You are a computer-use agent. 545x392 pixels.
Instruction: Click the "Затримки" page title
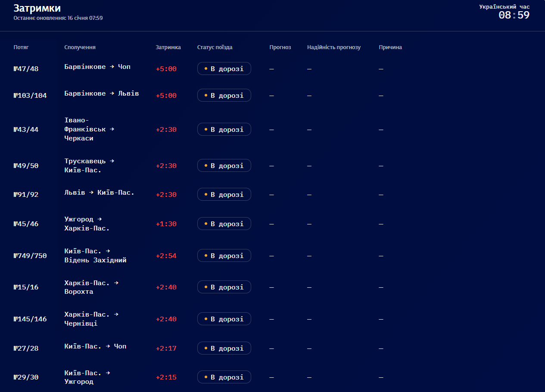[37, 8]
